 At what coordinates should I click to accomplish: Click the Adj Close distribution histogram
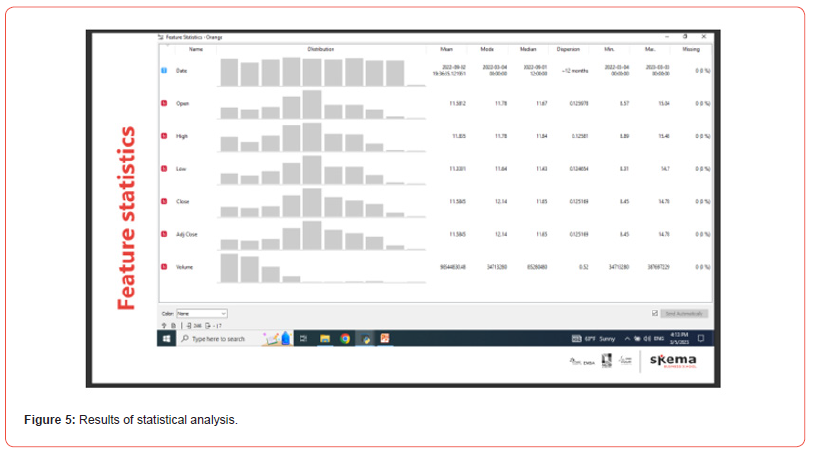(x=322, y=235)
